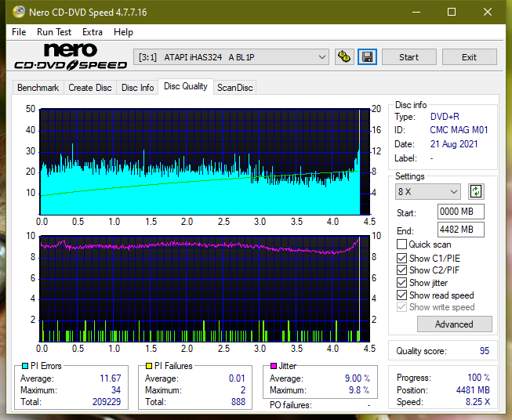Switch to the Benchmark tab

pos(38,88)
